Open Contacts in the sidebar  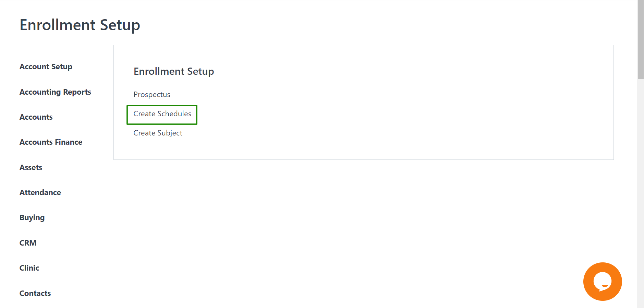pos(35,293)
